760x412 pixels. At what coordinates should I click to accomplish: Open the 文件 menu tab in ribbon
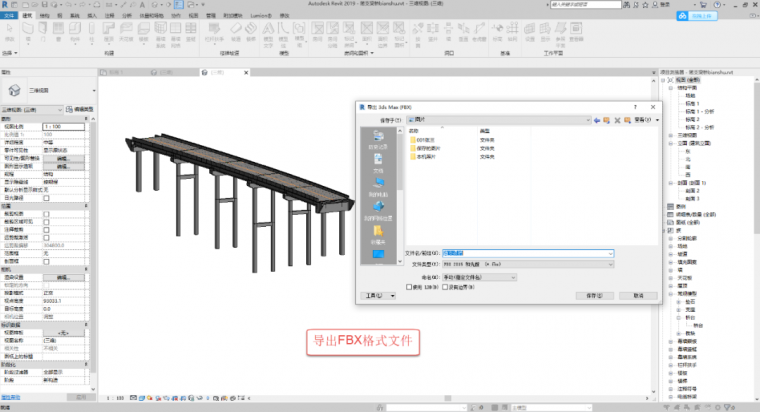tap(8, 17)
